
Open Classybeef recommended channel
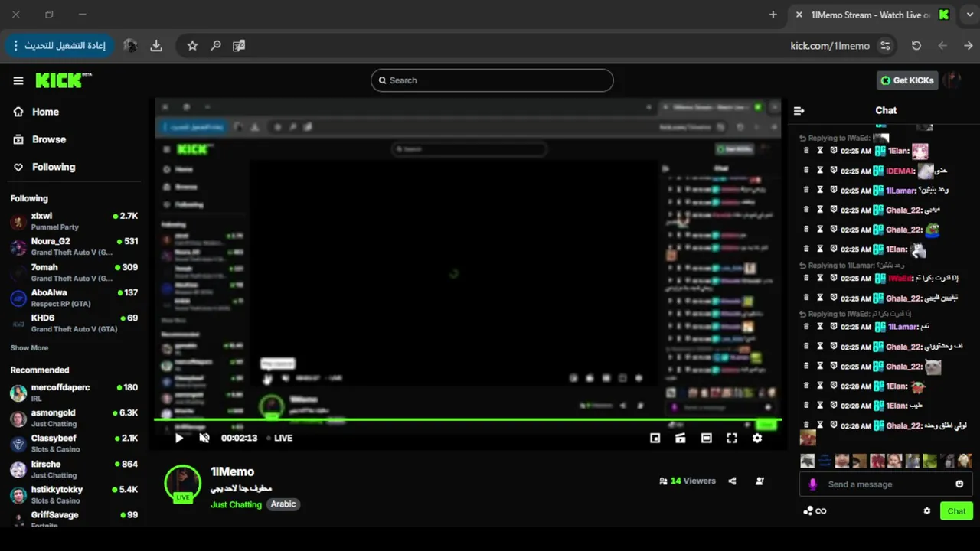click(74, 444)
